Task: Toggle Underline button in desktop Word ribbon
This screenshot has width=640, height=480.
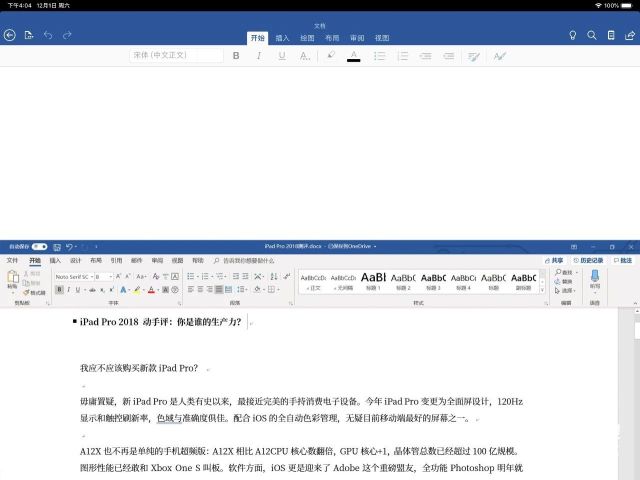Action: pos(78,289)
